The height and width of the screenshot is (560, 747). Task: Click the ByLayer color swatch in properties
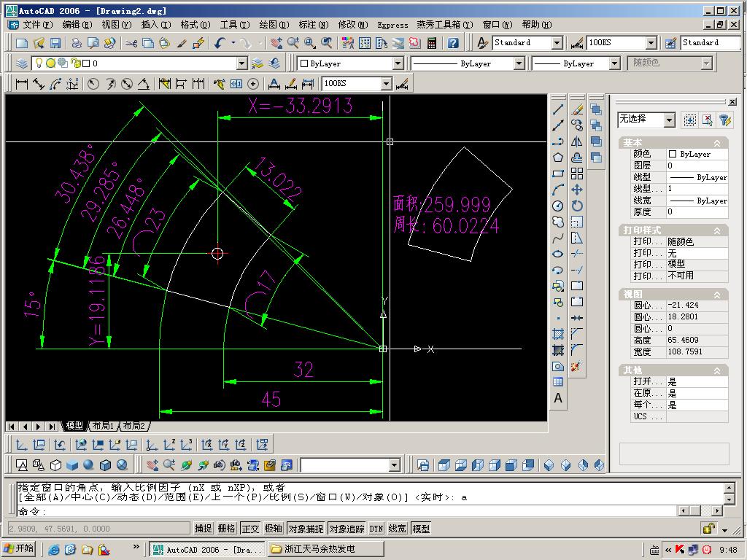pos(672,154)
